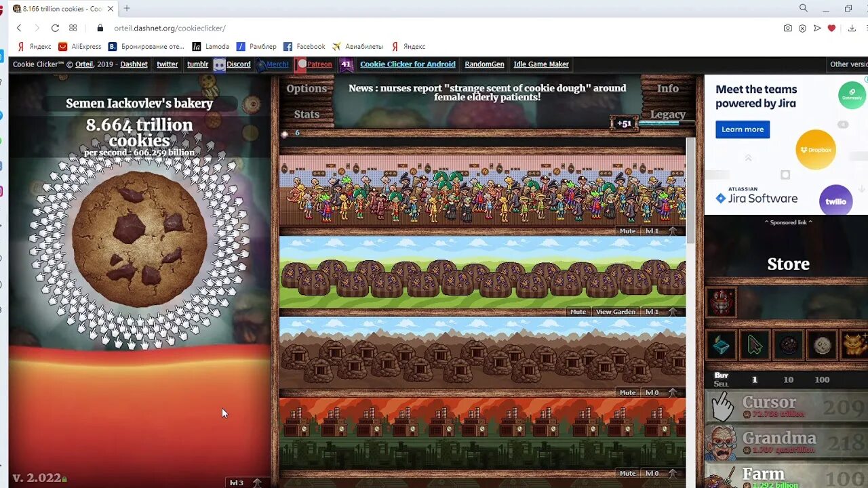This screenshot has width=868, height=488.
Task: Click the sugar lump counter 6
Action: point(290,134)
